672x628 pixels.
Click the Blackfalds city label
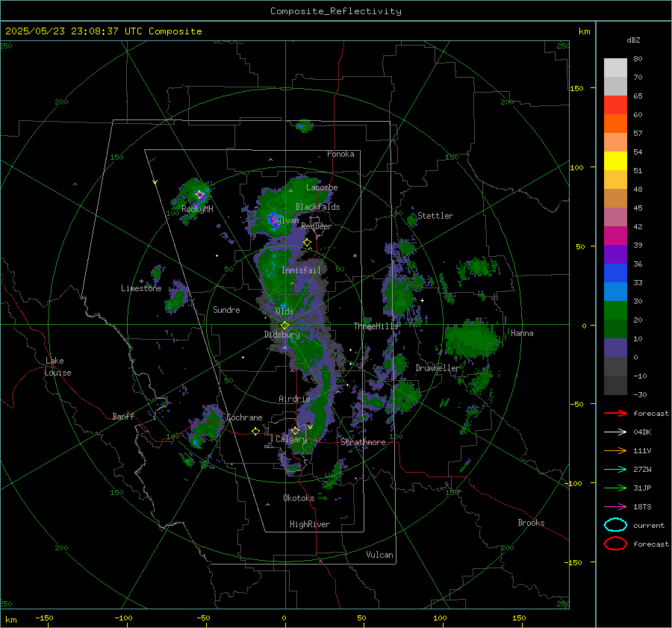317,207
